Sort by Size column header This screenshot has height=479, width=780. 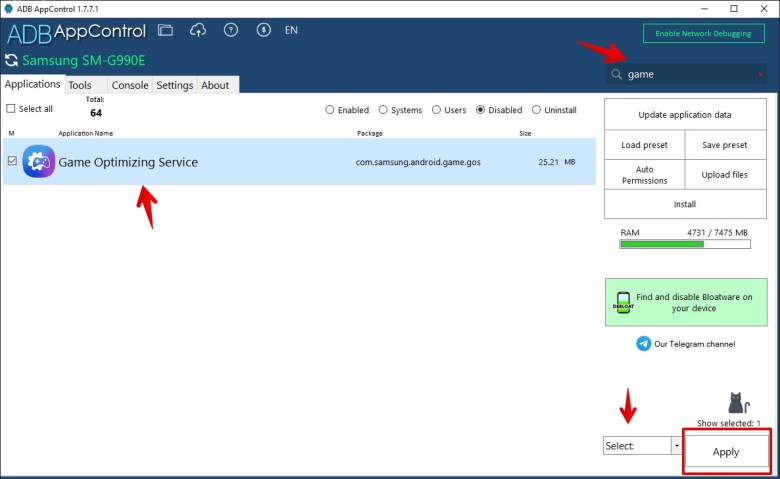(x=525, y=133)
